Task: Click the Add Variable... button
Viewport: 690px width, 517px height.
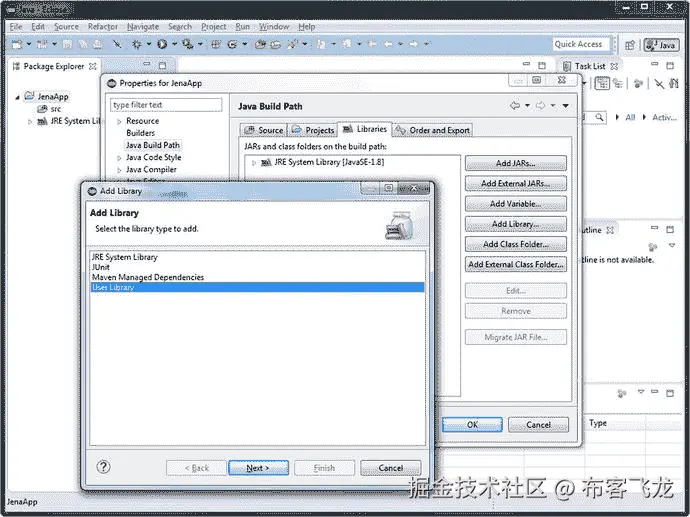Action: (x=516, y=204)
